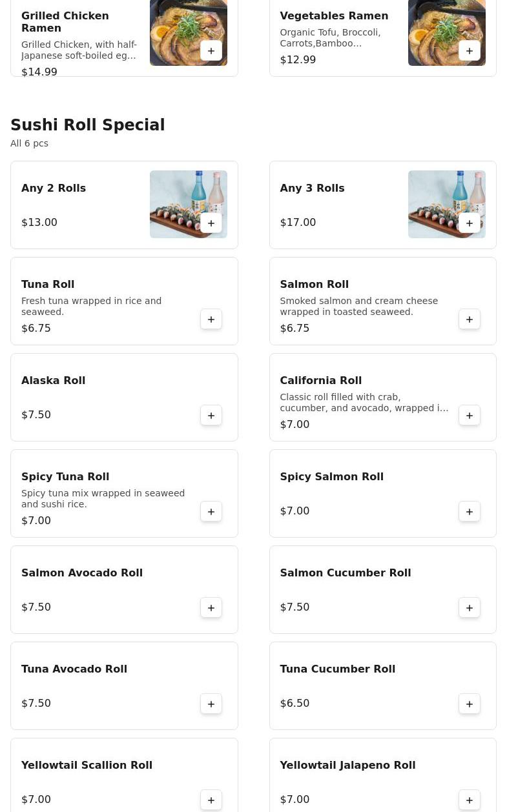This screenshot has height=812, width=507.
Task: Click plus button for Any 2 Rolls
Action: (x=211, y=223)
